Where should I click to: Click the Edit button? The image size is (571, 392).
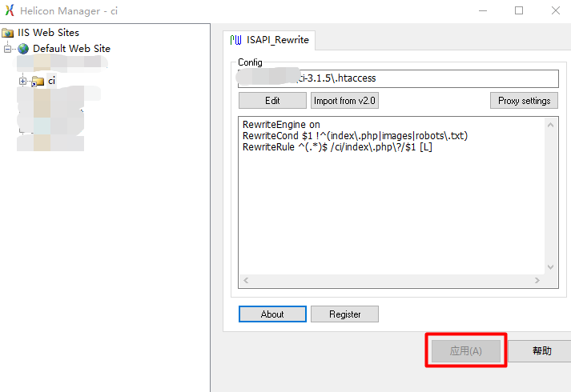click(x=272, y=100)
